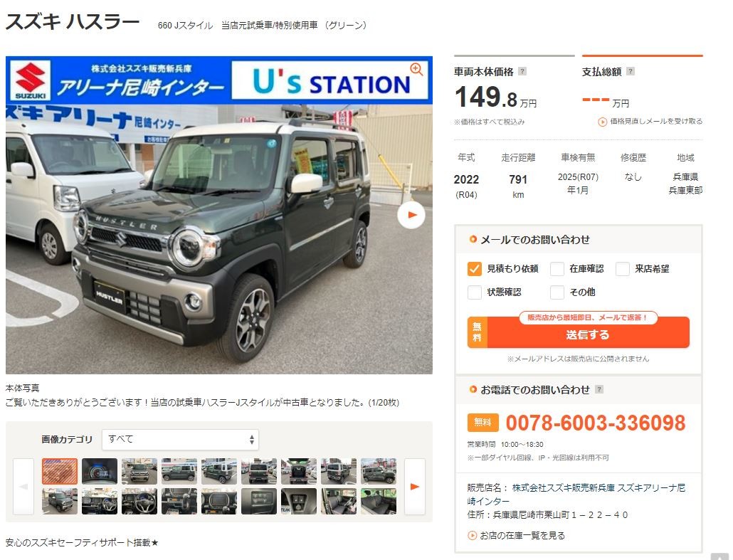Screen dimensions: 733x560
Task: Click the magnifier zoom icon on main photo
Action: point(416,70)
